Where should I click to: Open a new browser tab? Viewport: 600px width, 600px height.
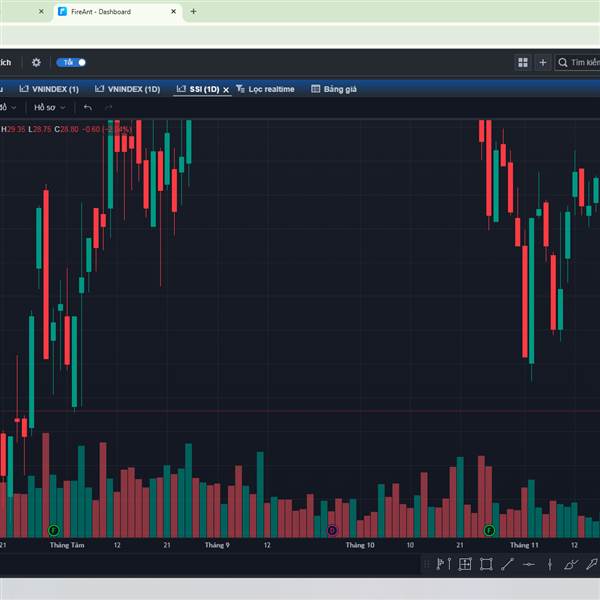pos(194,11)
